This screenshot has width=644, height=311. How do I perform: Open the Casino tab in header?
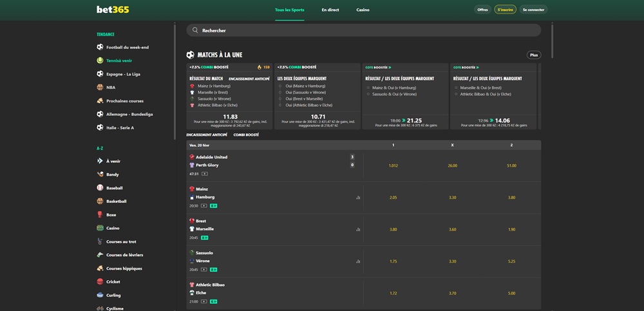363,10
